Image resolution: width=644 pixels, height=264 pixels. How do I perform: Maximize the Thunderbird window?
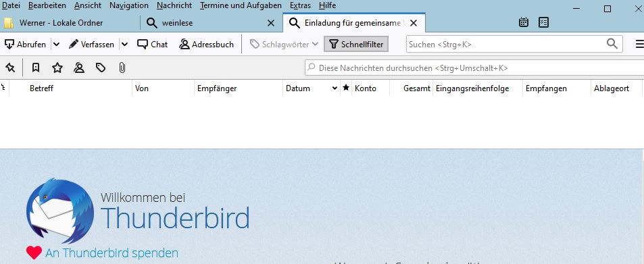click(x=608, y=8)
